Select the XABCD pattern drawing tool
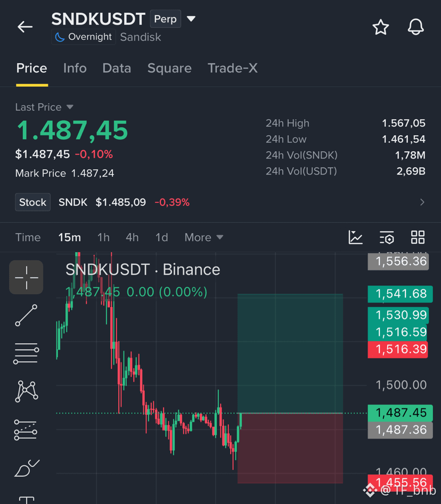This screenshot has width=441, height=504. [27, 392]
